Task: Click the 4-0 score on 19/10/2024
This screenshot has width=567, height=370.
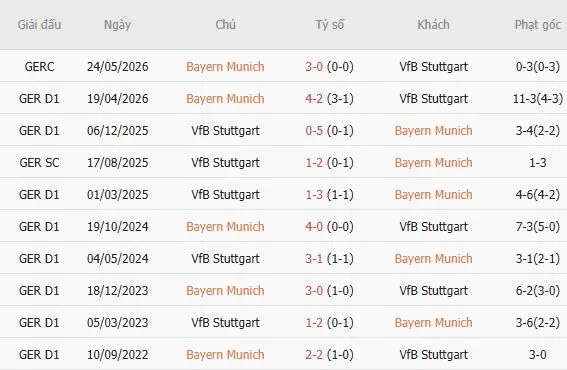Action: click(314, 226)
